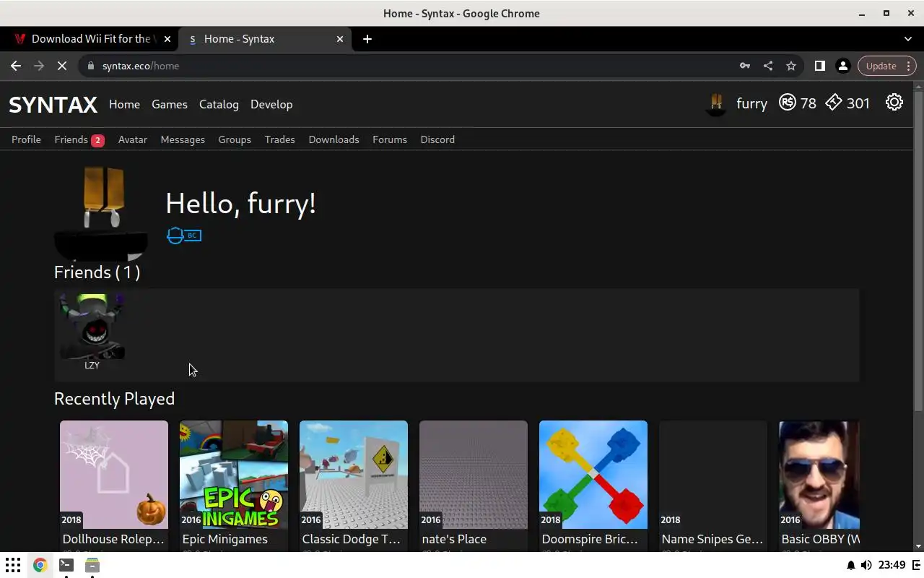Open the Forums link

pos(390,139)
